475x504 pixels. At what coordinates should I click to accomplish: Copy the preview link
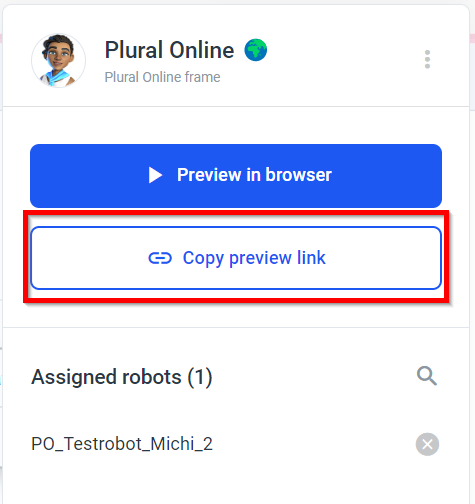[236, 258]
